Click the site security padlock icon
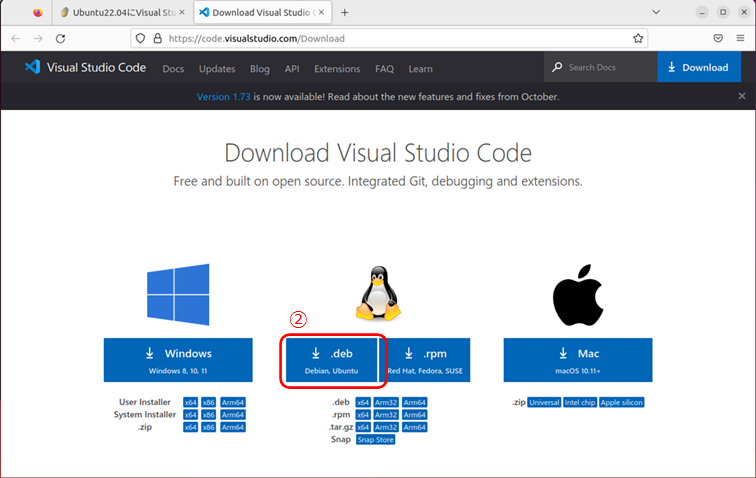Viewport: 756px width, 478px height. pos(156,38)
